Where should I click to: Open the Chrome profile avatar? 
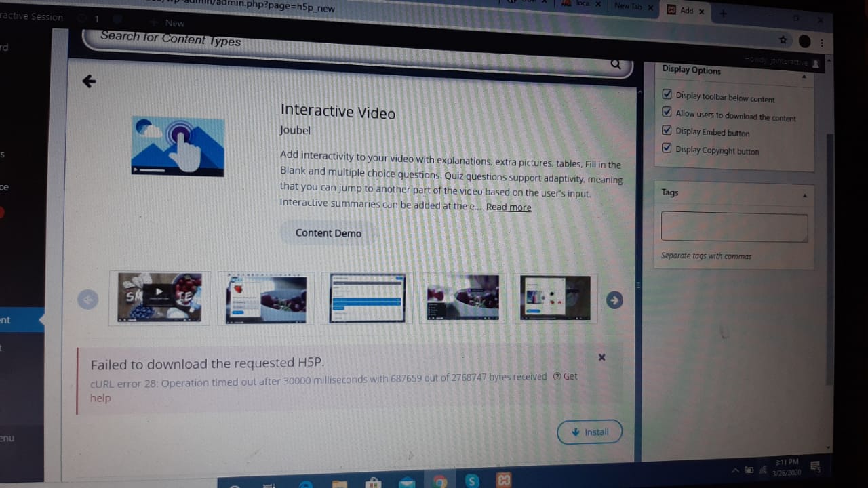point(804,41)
